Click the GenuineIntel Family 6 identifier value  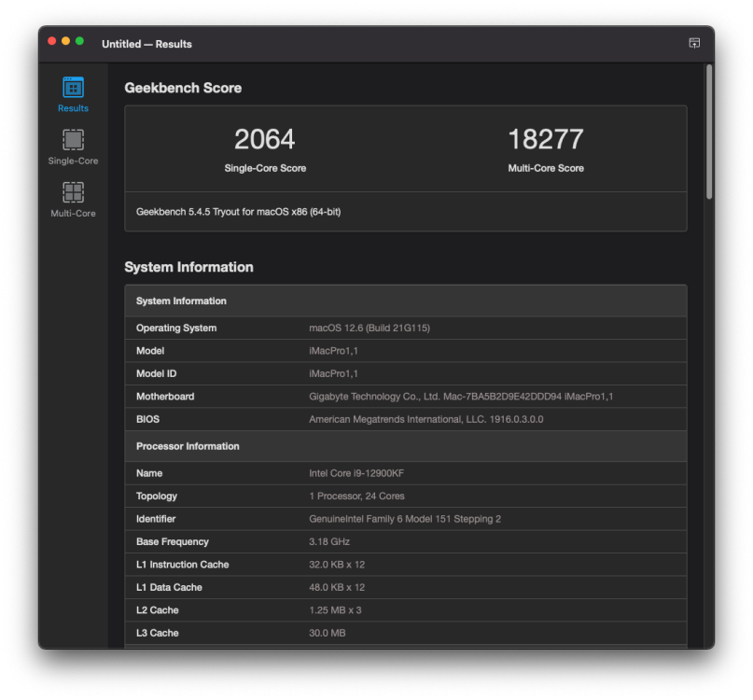[x=405, y=519]
